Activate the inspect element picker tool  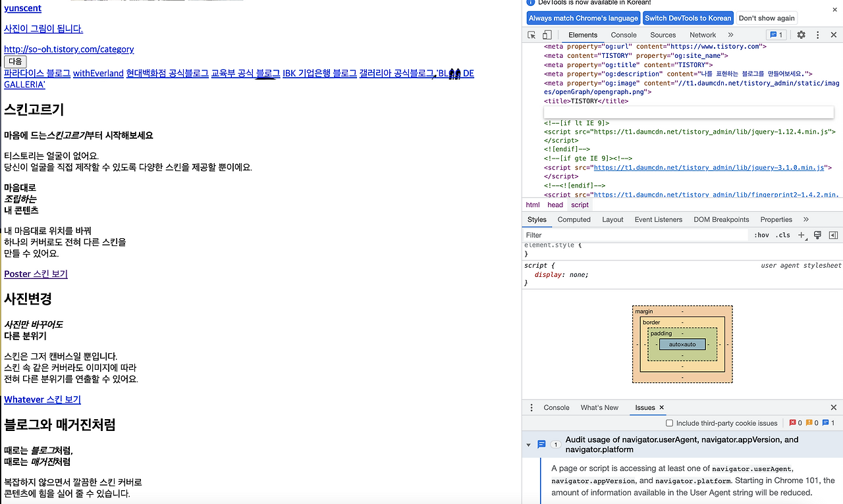531,35
